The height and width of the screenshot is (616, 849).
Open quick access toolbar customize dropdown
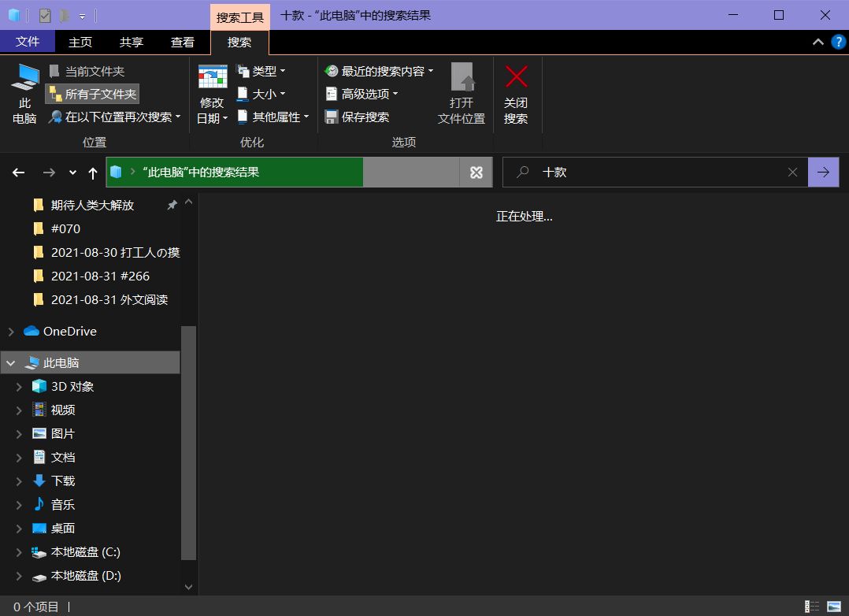pyautogui.click(x=82, y=17)
